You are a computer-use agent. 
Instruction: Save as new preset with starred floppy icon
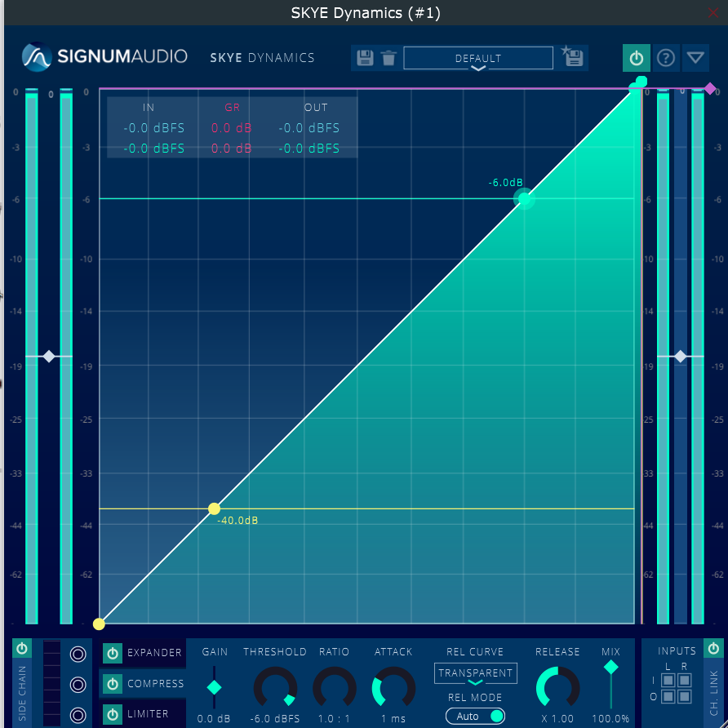coord(572,56)
